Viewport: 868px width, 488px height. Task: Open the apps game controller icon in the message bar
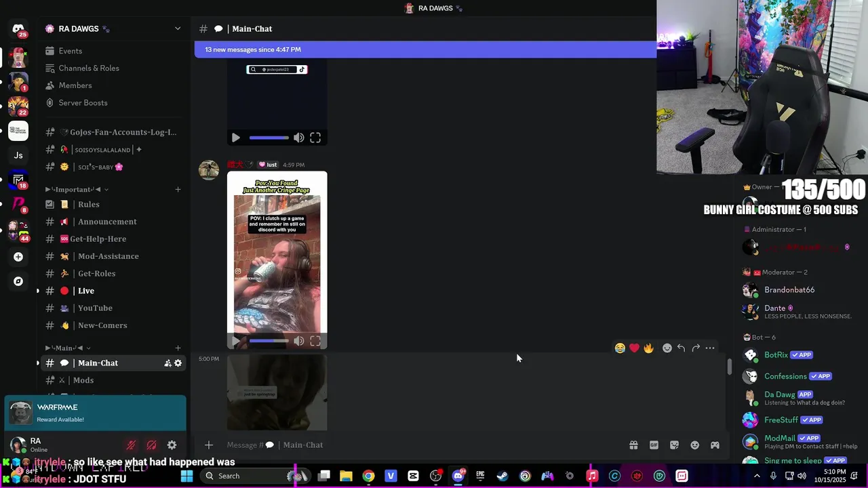(715, 445)
